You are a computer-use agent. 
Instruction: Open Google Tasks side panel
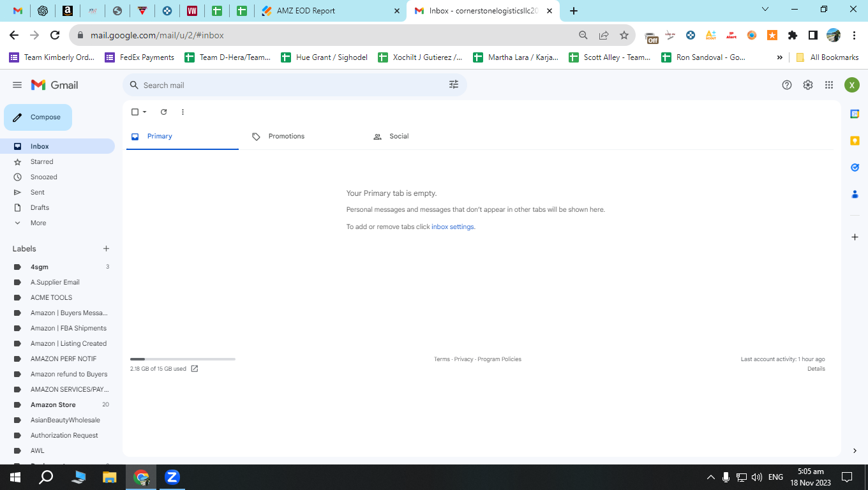click(x=855, y=167)
